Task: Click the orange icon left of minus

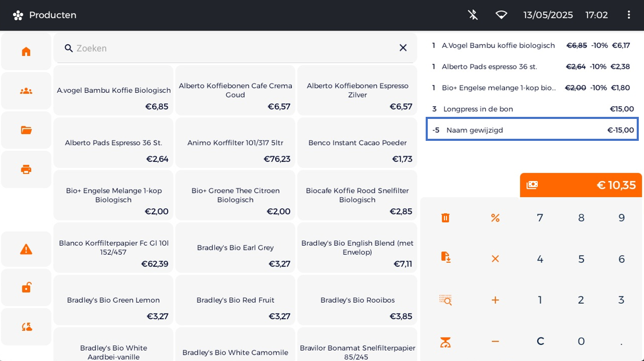Action: coord(445,342)
